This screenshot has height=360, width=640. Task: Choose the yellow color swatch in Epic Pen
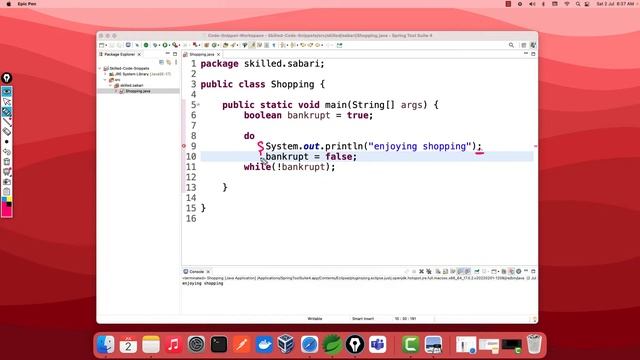pos(9,200)
